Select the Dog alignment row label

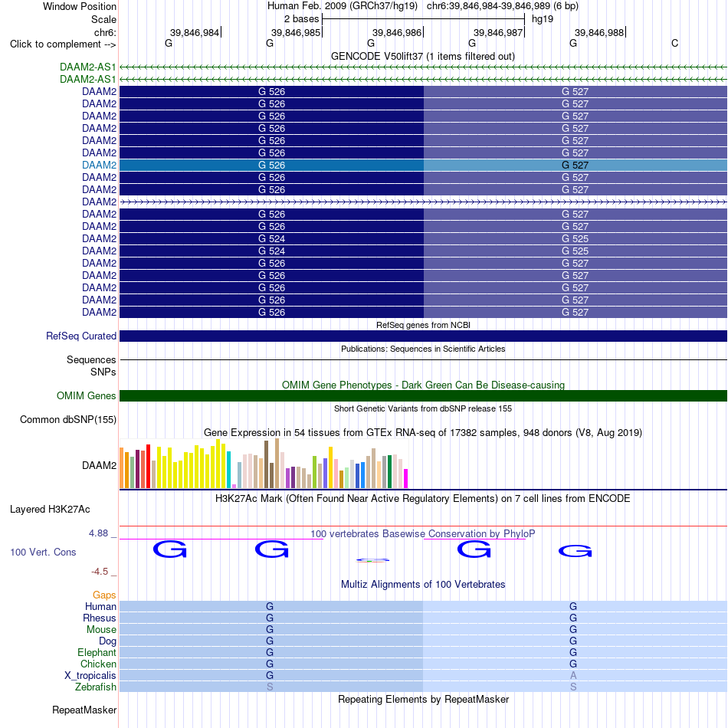click(107, 641)
